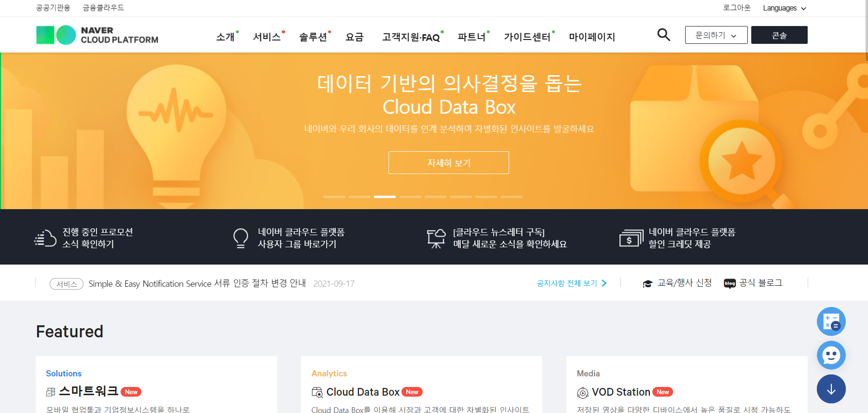Open the 요금 menu
The height and width of the screenshot is (413, 868).
[x=355, y=37]
